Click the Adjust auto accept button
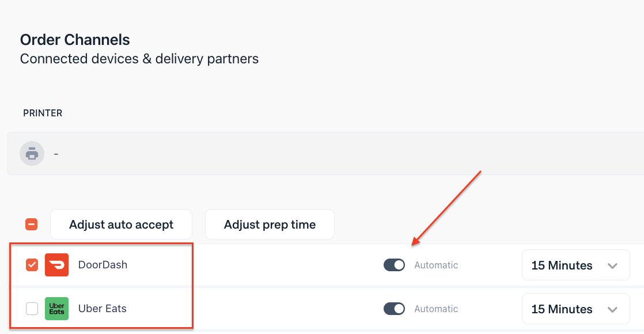 click(121, 224)
